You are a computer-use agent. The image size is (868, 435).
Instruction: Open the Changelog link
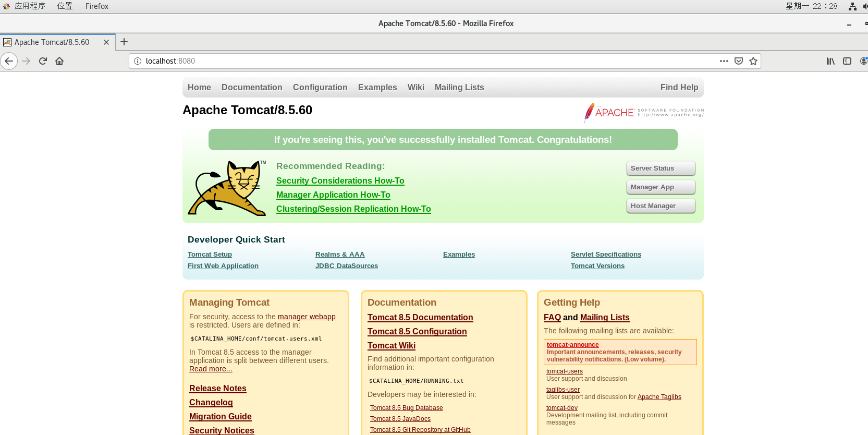(211, 403)
